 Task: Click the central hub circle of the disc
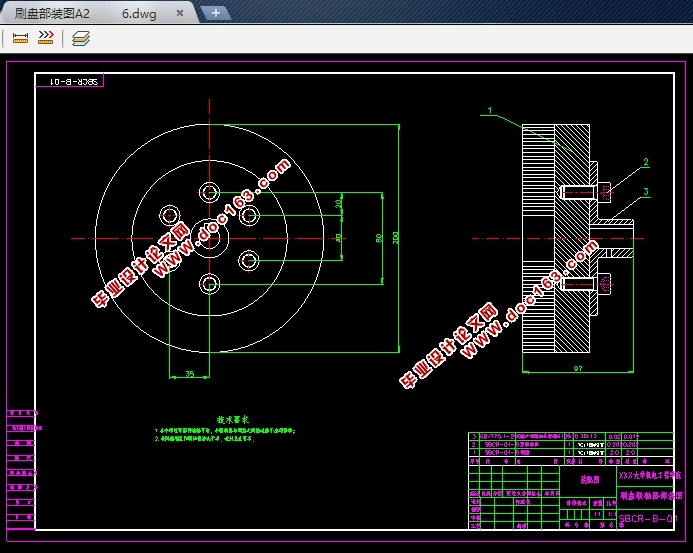[209, 239]
